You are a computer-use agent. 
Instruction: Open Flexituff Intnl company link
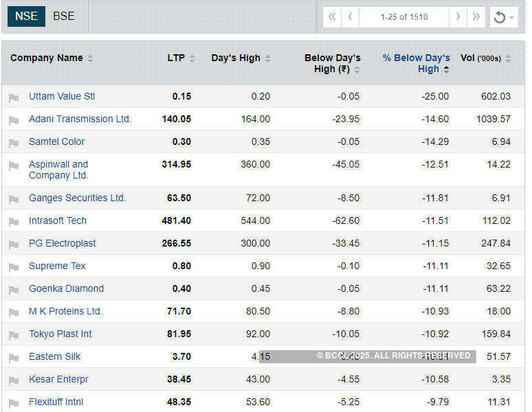[56, 402]
